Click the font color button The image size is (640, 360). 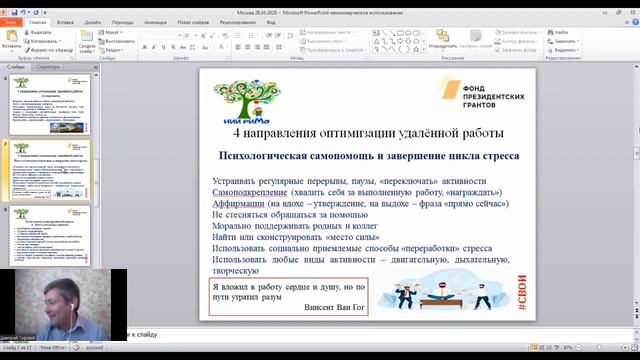[x=221, y=47]
